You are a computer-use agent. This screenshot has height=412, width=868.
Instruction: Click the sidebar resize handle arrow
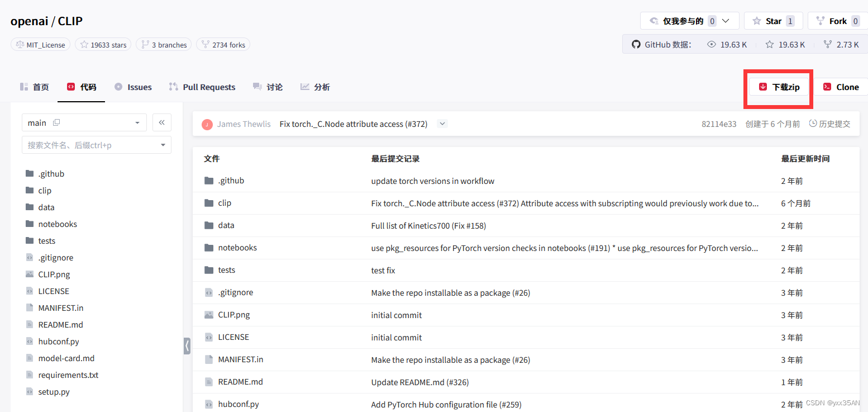click(187, 346)
